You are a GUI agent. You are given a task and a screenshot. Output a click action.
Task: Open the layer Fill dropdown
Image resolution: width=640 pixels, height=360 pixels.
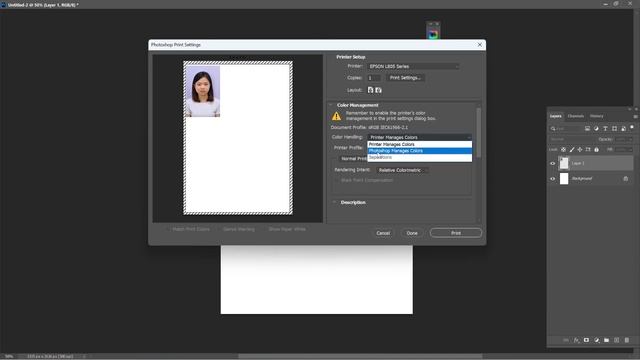click(624, 150)
